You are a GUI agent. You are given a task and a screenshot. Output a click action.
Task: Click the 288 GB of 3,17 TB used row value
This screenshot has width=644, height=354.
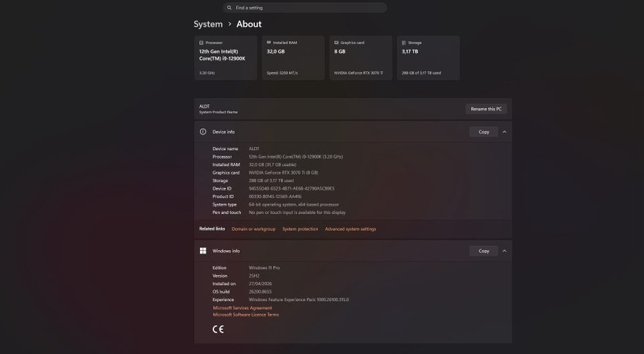(x=271, y=181)
